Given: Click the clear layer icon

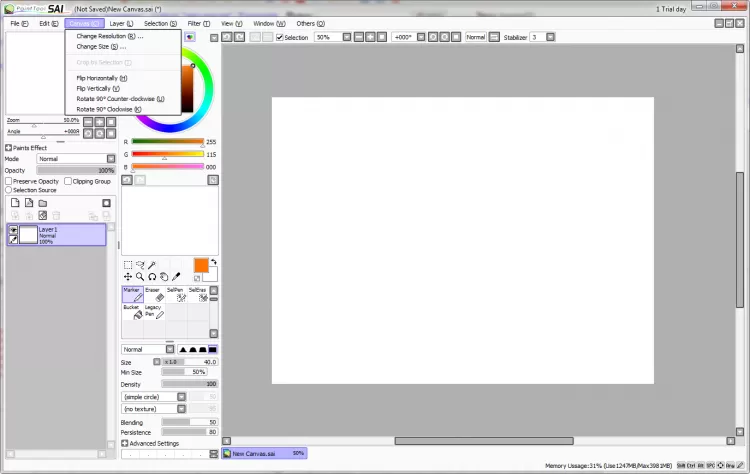Looking at the screenshot, I should (x=43, y=216).
